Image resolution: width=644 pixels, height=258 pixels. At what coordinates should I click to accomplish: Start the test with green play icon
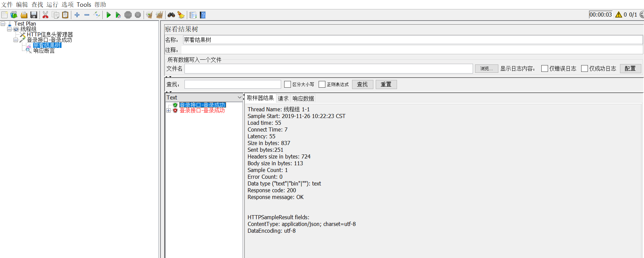(x=108, y=15)
